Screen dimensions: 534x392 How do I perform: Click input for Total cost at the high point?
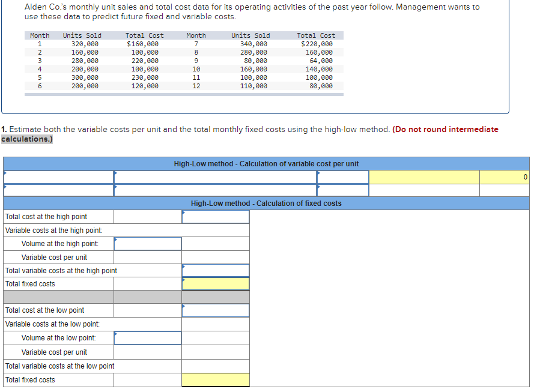click(216, 217)
